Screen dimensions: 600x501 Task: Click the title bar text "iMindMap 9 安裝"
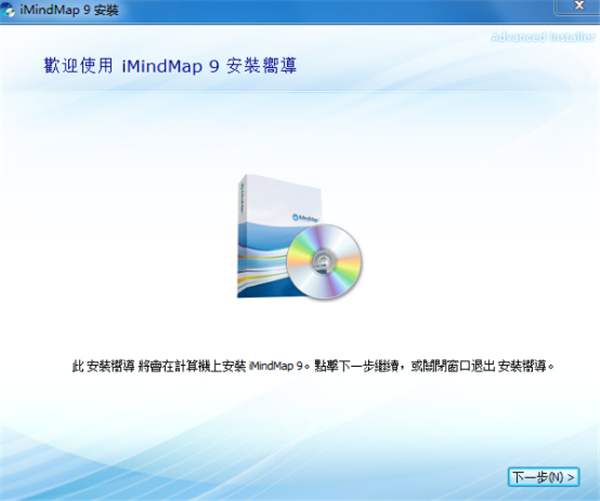tap(69, 10)
